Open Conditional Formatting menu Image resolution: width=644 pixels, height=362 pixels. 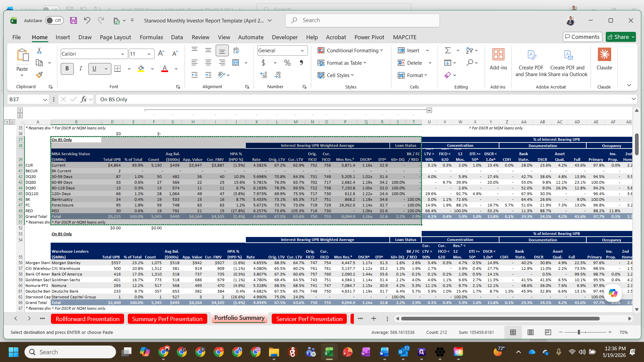click(350, 50)
